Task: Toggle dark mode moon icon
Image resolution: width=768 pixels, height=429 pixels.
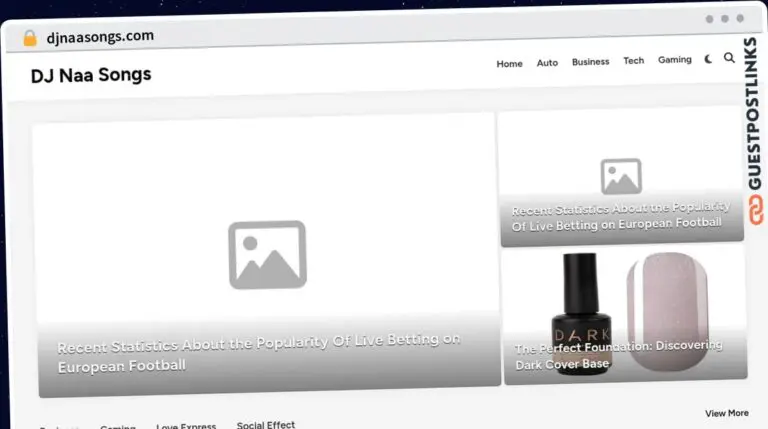Action: click(708, 59)
